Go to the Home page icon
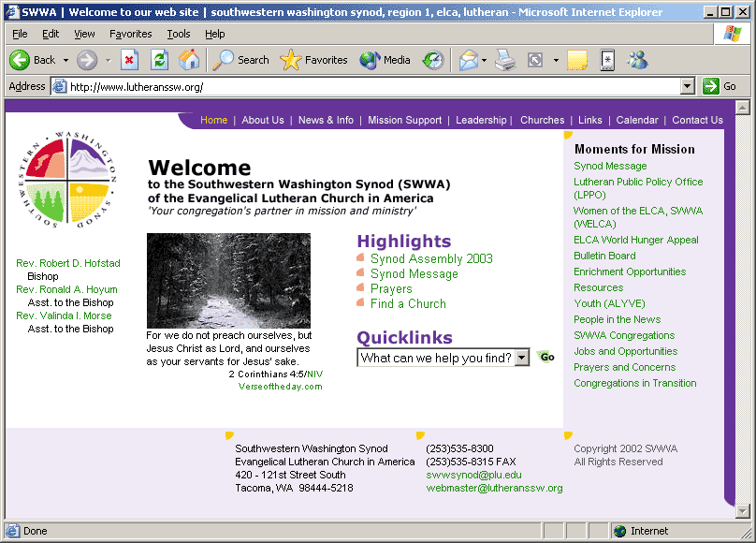This screenshot has height=543, width=756. 188,60
